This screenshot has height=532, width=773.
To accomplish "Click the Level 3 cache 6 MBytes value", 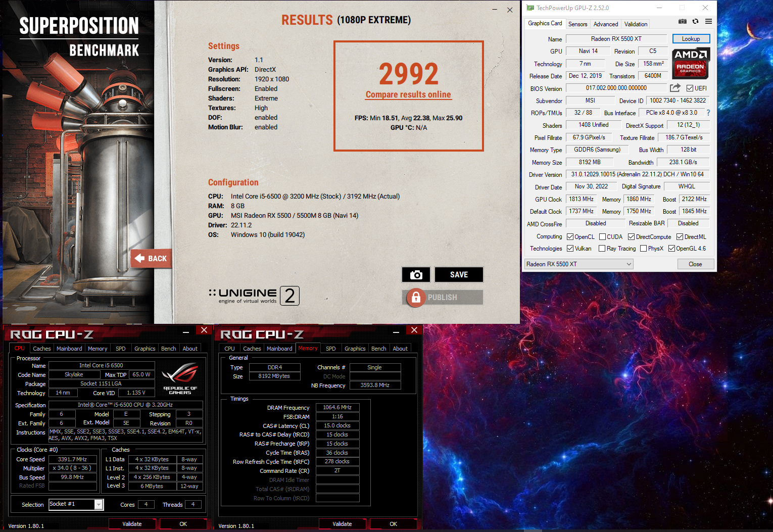I will [152, 486].
